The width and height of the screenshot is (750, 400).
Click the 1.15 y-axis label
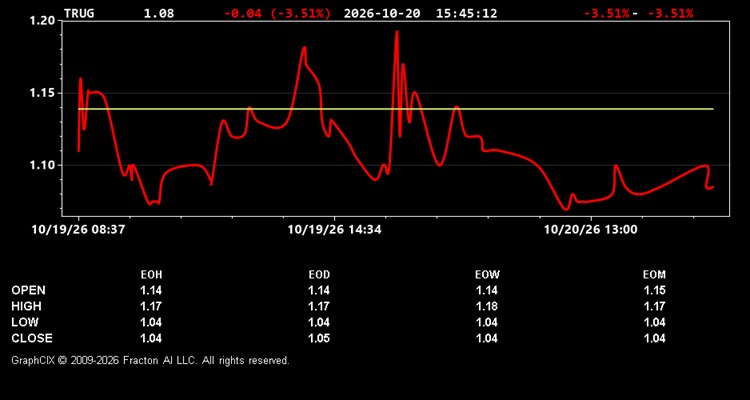tap(44, 93)
